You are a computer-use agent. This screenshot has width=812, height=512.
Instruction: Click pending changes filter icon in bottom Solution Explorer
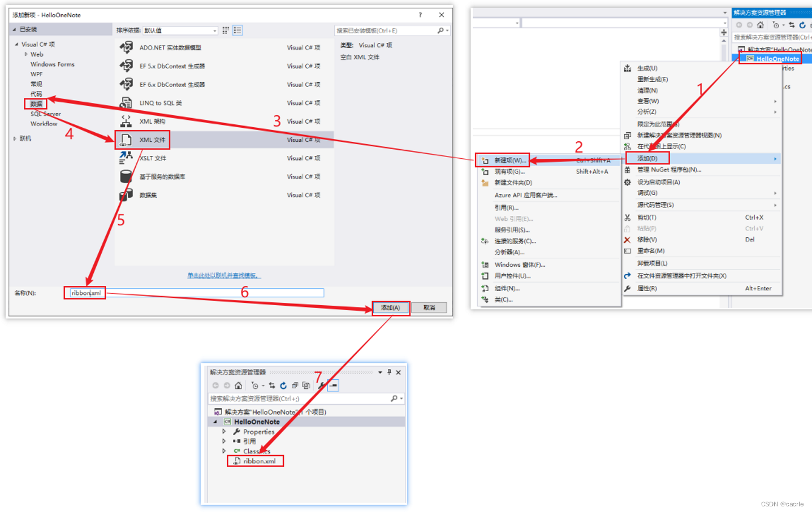coord(255,385)
